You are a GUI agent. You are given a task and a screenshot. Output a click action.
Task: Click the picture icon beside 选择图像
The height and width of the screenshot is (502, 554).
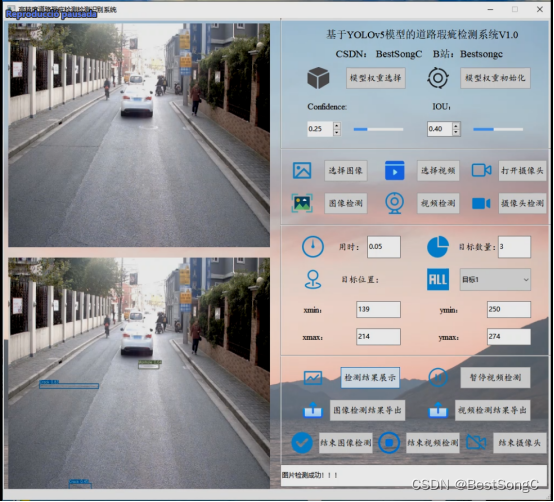302,171
